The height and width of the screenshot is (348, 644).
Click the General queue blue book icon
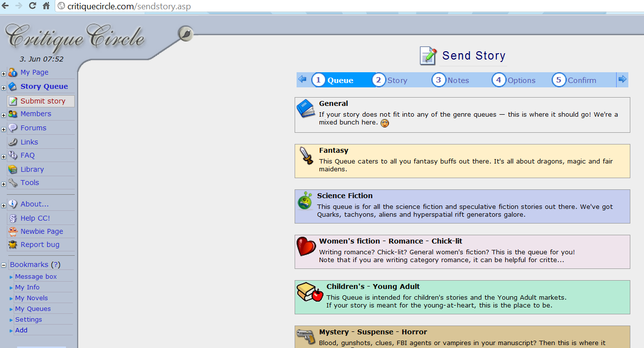point(306,108)
